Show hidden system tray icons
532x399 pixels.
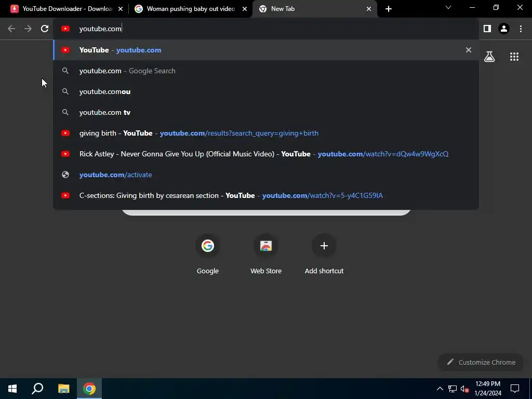pos(440,389)
